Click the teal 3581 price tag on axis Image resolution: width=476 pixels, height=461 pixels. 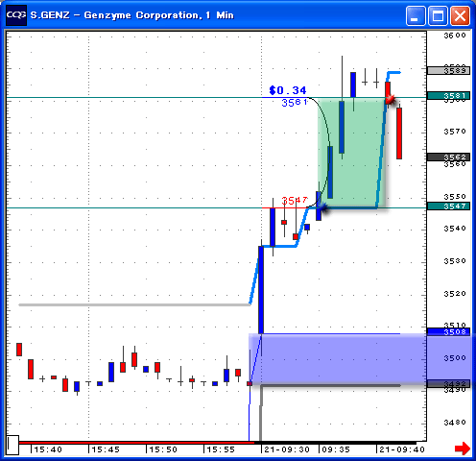tap(448, 95)
